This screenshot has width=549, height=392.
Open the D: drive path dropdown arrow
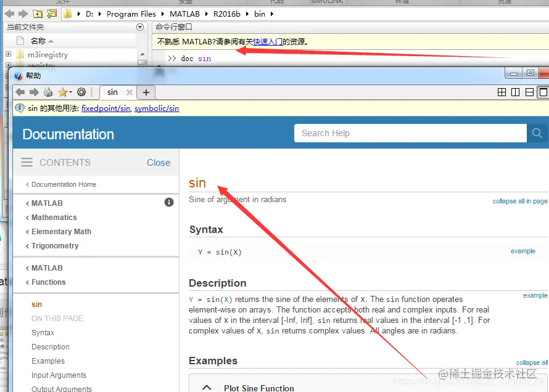[x=100, y=14]
